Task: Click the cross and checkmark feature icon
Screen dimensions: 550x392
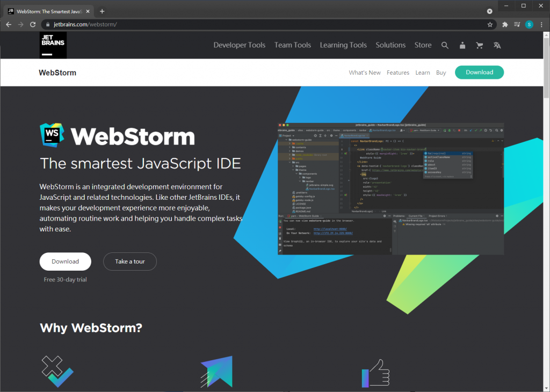Action: tap(57, 371)
